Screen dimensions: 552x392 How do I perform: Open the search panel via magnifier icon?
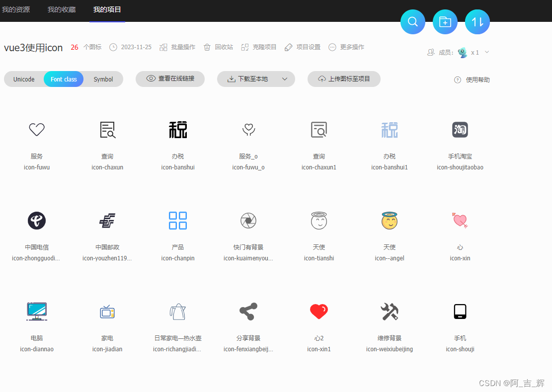[x=412, y=22]
